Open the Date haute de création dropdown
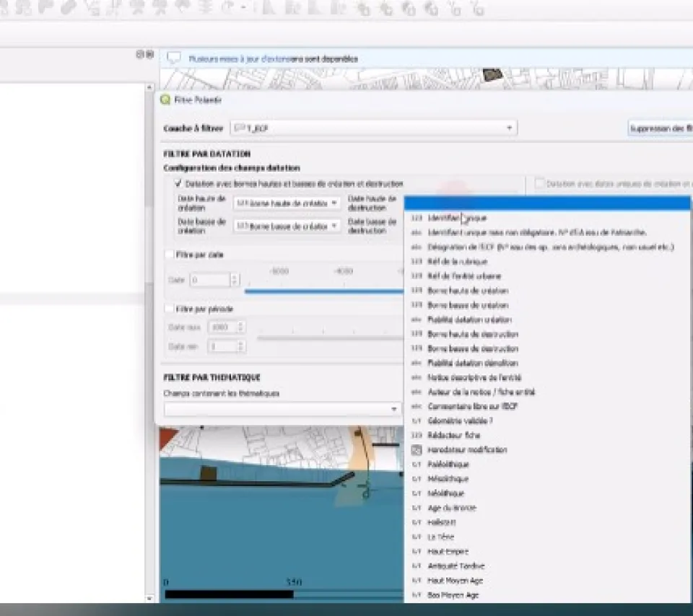Screen dimensions: 693x616 287,203
